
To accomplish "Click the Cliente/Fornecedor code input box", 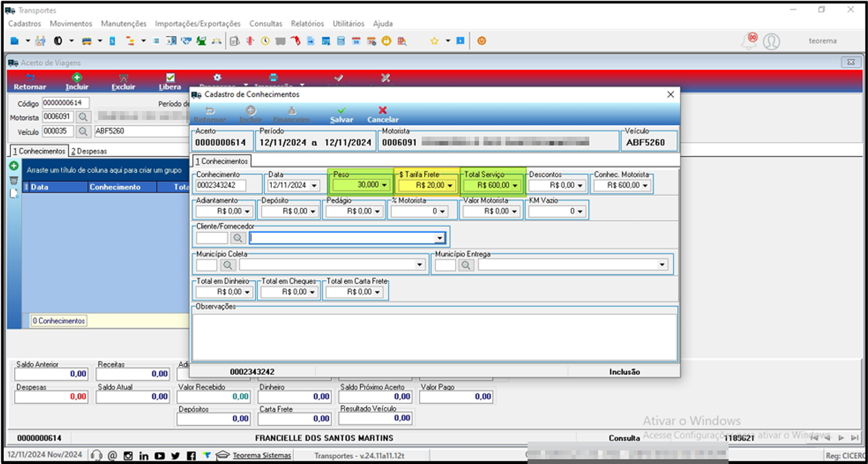I will pyautogui.click(x=212, y=238).
